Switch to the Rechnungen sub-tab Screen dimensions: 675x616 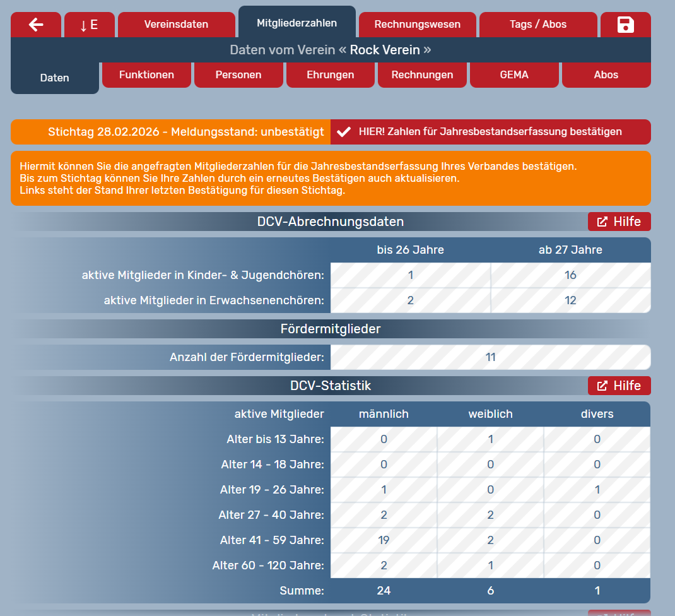click(422, 74)
